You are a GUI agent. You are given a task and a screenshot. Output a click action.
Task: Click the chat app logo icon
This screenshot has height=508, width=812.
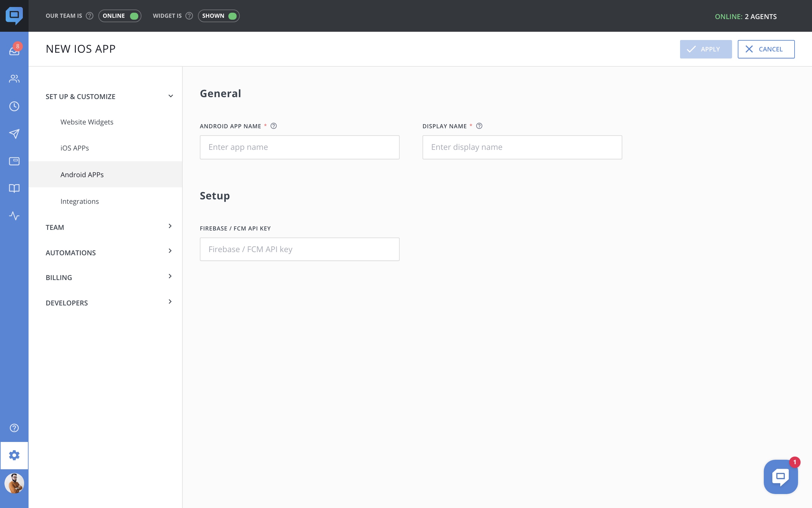(x=14, y=16)
